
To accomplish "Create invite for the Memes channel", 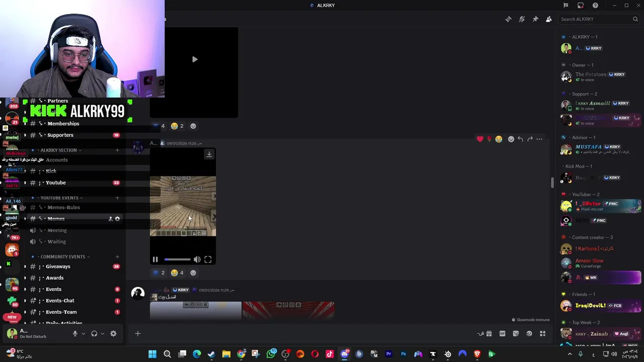I will 110,219.
